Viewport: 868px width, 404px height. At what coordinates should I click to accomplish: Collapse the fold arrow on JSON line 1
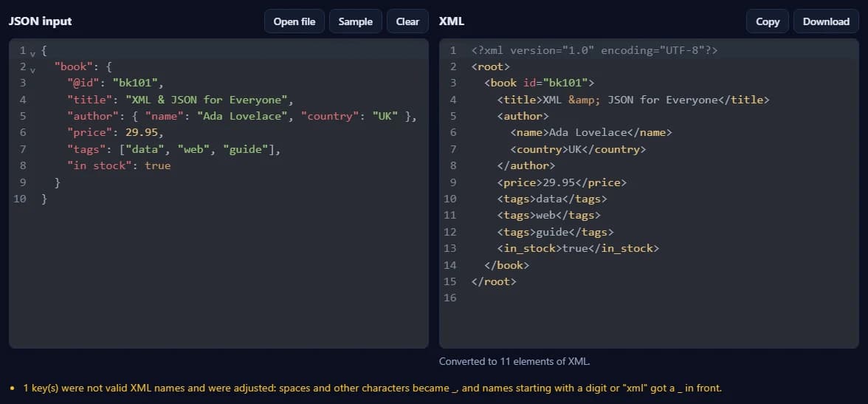pos(32,53)
